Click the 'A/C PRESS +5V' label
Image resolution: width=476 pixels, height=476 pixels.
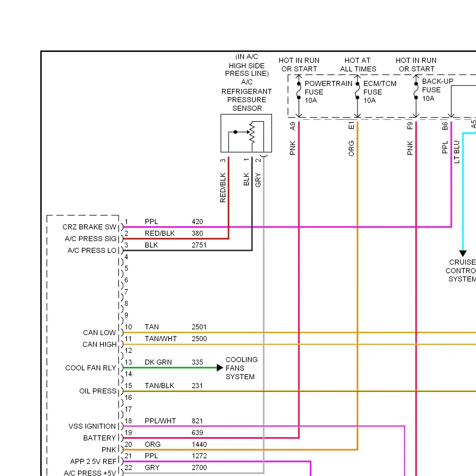pos(90,473)
